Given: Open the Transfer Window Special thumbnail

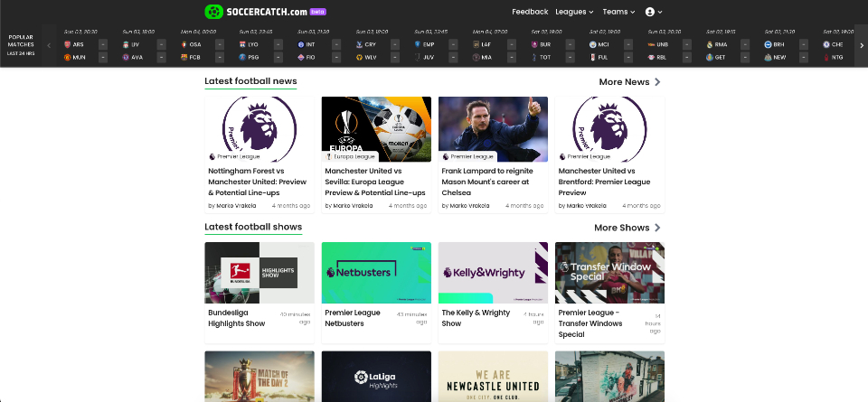Looking at the screenshot, I should [x=610, y=273].
